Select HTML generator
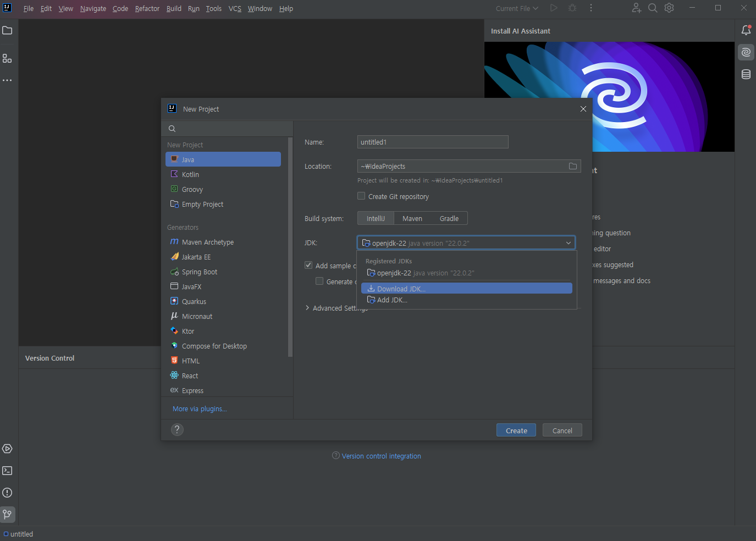756x541 pixels. tap(223, 361)
